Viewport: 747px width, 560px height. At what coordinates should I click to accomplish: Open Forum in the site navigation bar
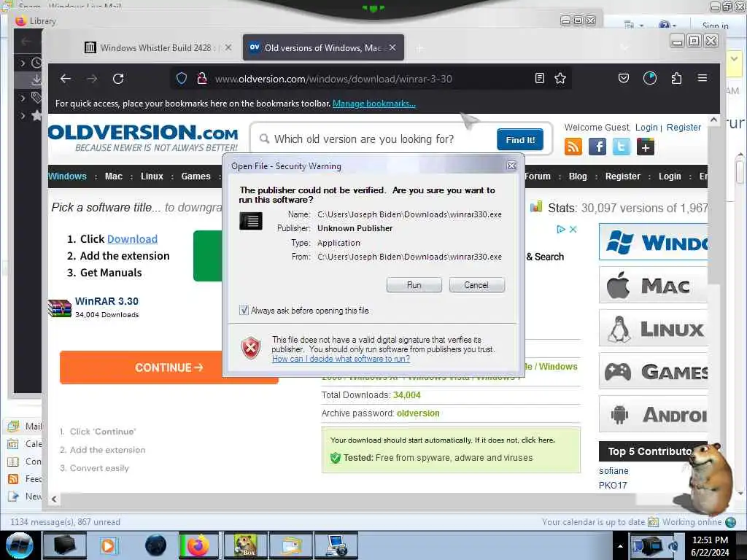(538, 176)
